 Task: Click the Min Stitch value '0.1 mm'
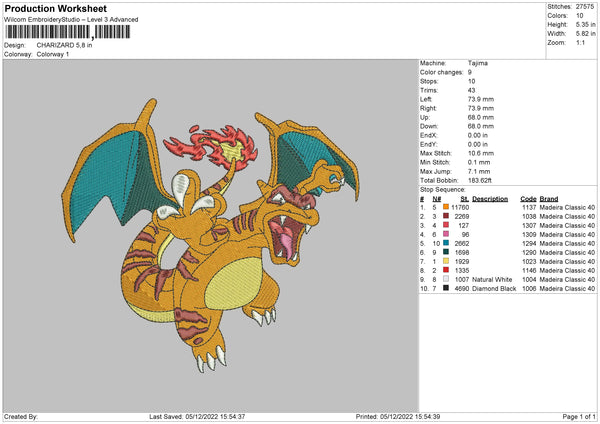coord(477,162)
